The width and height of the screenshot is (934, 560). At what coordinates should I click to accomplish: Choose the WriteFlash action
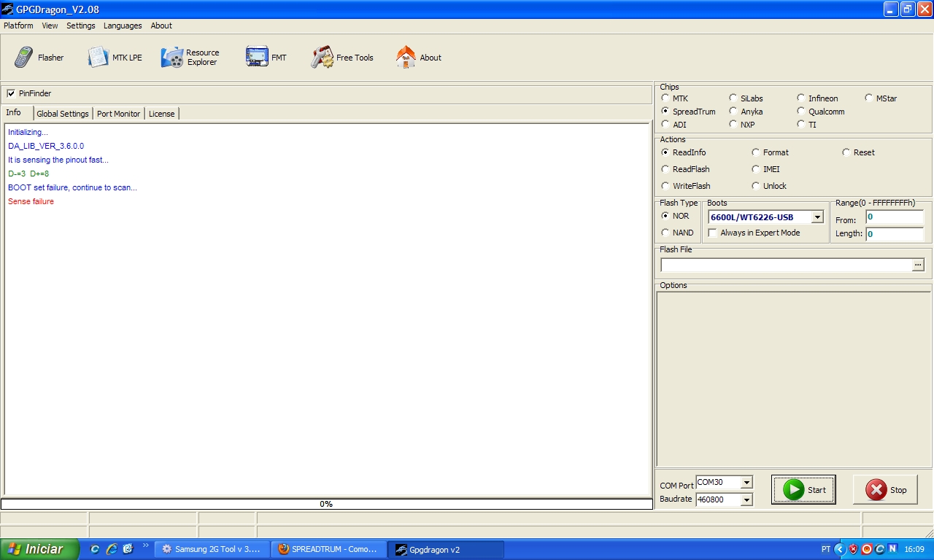pos(665,186)
